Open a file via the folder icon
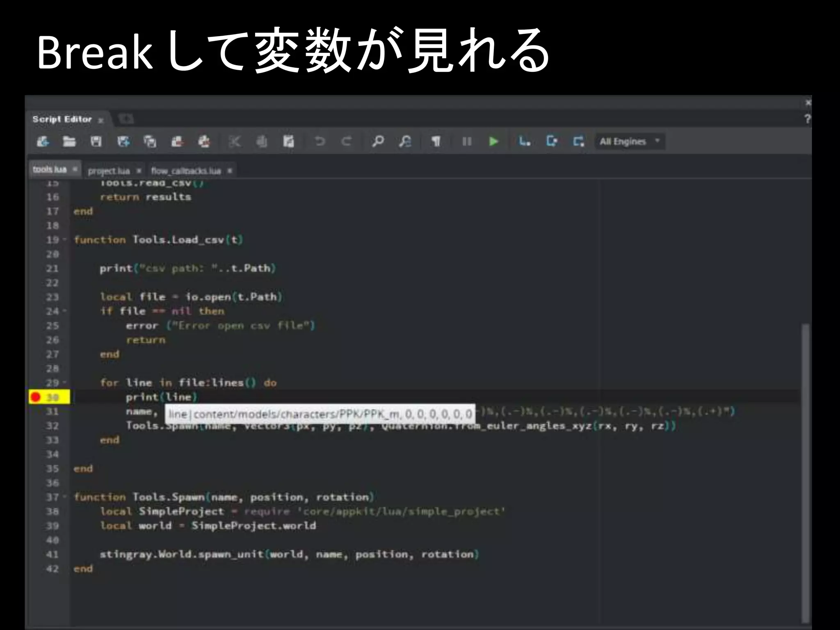 [x=69, y=142]
